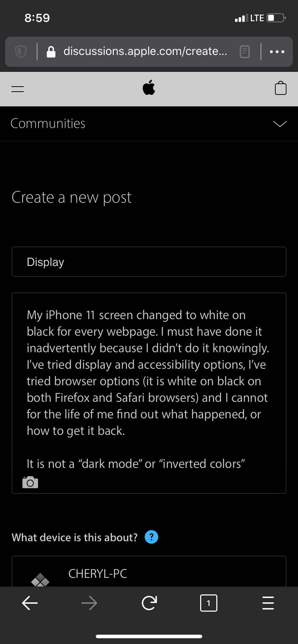Tap the lock icon in address bar
The width and height of the screenshot is (298, 644).
51,51
